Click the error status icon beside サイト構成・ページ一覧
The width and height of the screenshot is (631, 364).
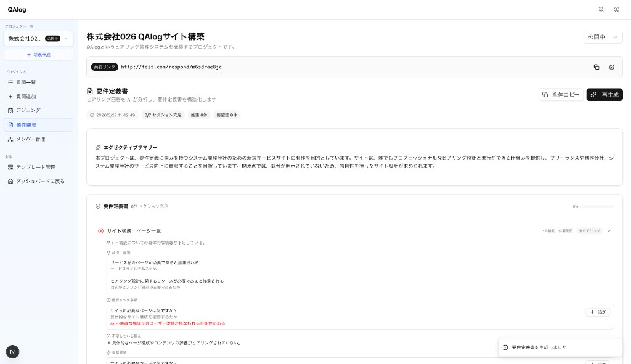point(100,230)
